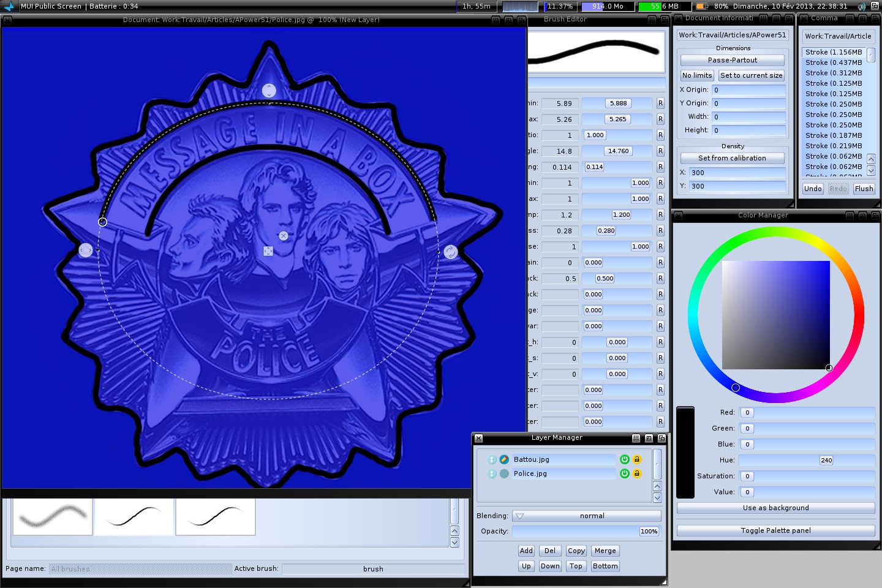Reset the 1.200 parameter with R button
This screenshot has height=588, width=882.
click(660, 215)
